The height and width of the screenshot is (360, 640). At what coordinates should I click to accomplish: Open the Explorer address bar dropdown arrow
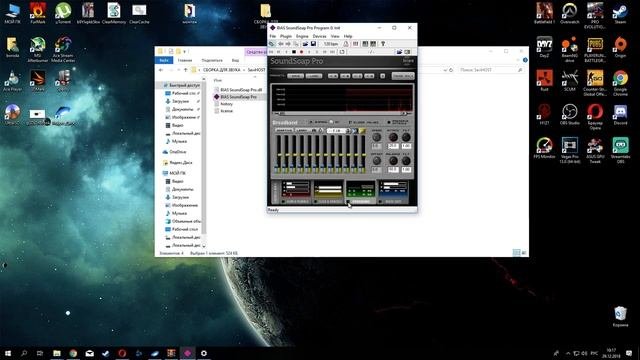[x=444, y=70]
